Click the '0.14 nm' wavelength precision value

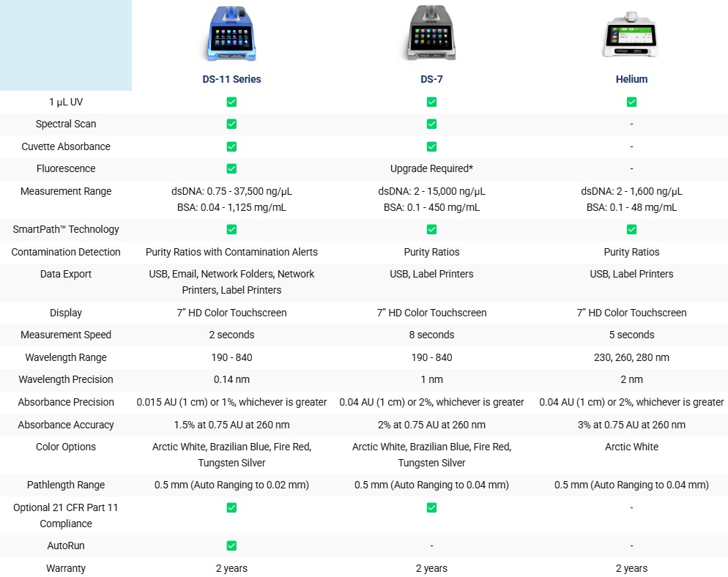[x=231, y=379]
